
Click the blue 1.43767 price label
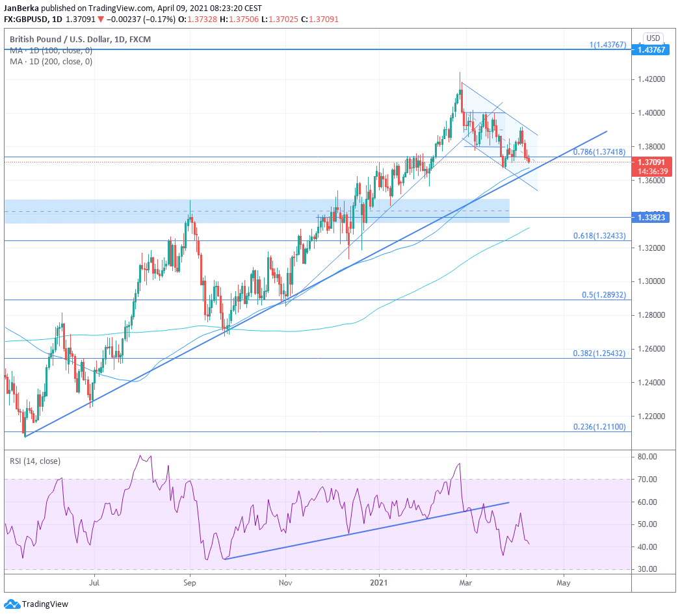pyautogui.click(x=651, y=50)
